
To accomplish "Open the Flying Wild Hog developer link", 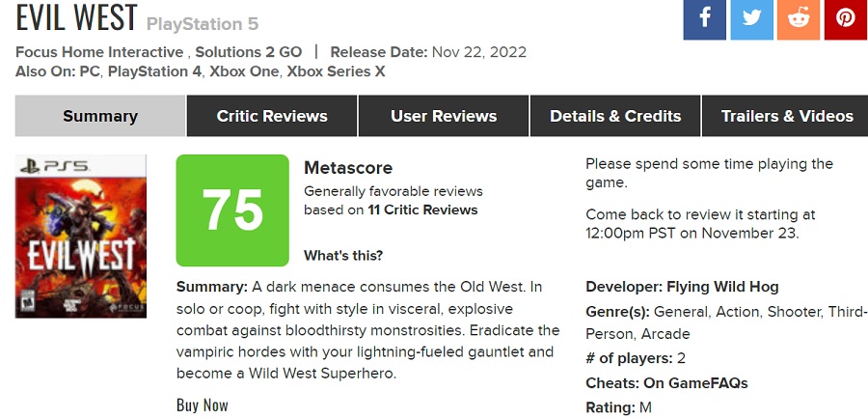I will point(722,287).
